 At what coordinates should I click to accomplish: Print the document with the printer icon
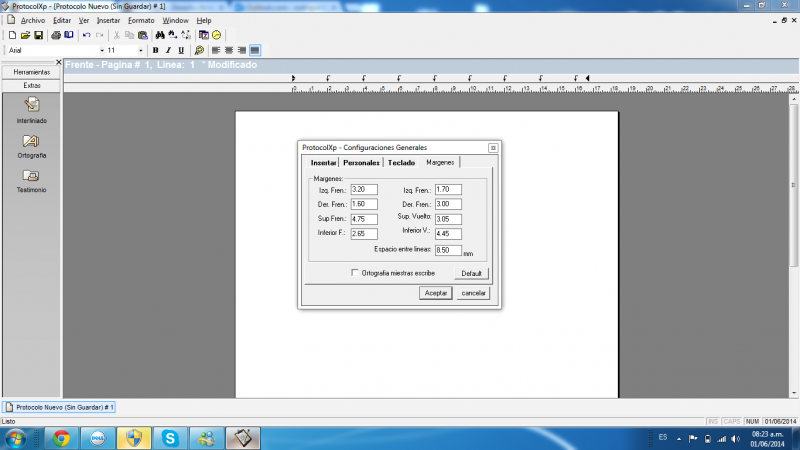(56, 35)
